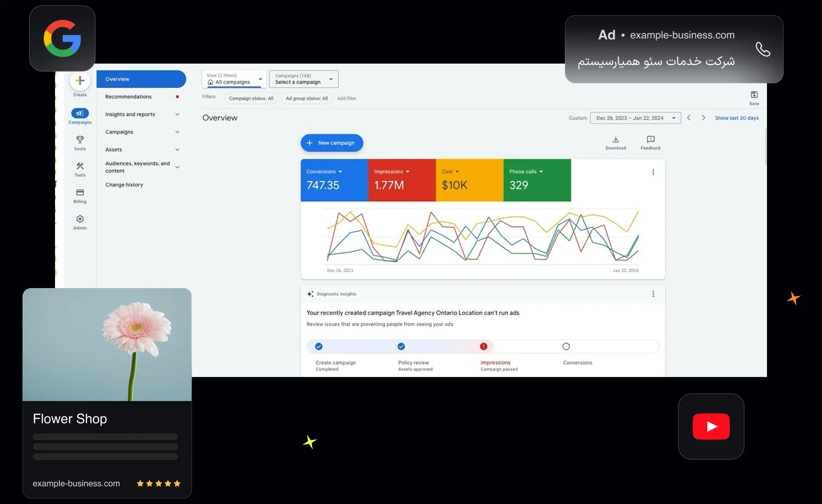This screenshot has width=822, height=504.
Task: Open the Change history menu item
Action: click(124, 185)
